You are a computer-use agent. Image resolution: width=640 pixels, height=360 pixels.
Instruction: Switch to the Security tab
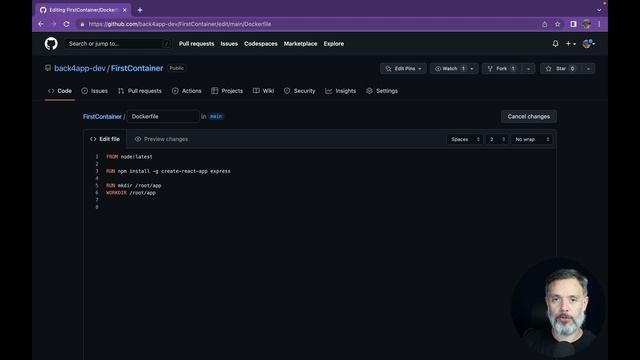tap(300, 91)
